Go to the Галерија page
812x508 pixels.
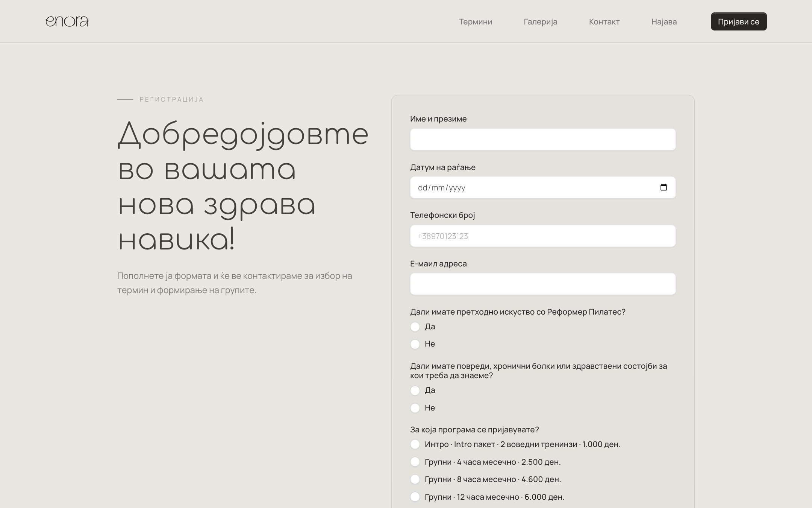[x=540, y=21]
